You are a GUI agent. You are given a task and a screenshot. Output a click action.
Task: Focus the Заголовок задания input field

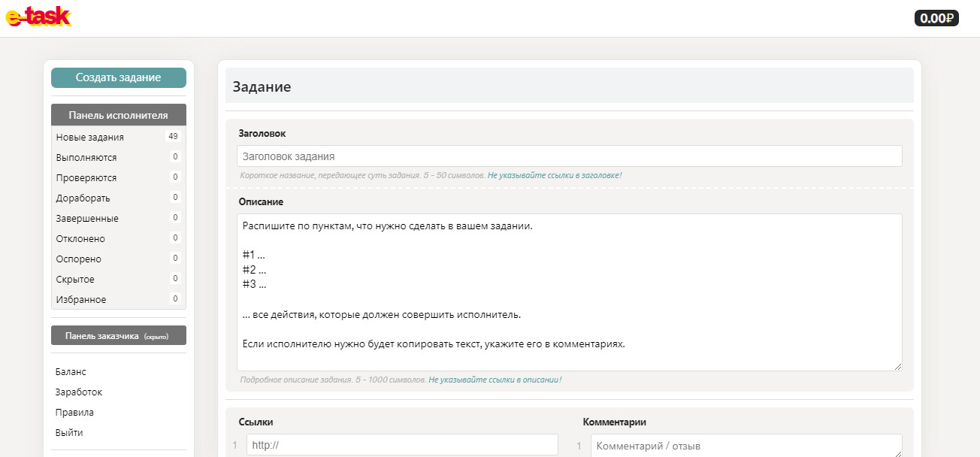(569, 156)
